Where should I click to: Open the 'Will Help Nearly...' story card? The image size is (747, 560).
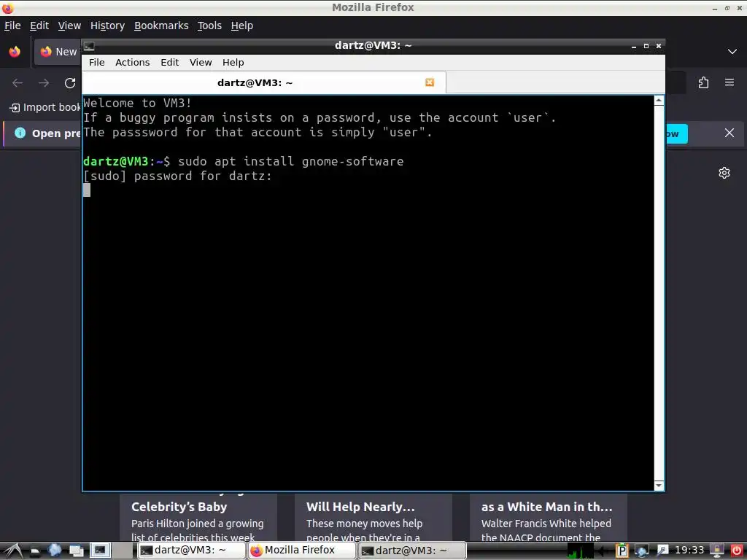pyautogui.click(x=373, y=518)
